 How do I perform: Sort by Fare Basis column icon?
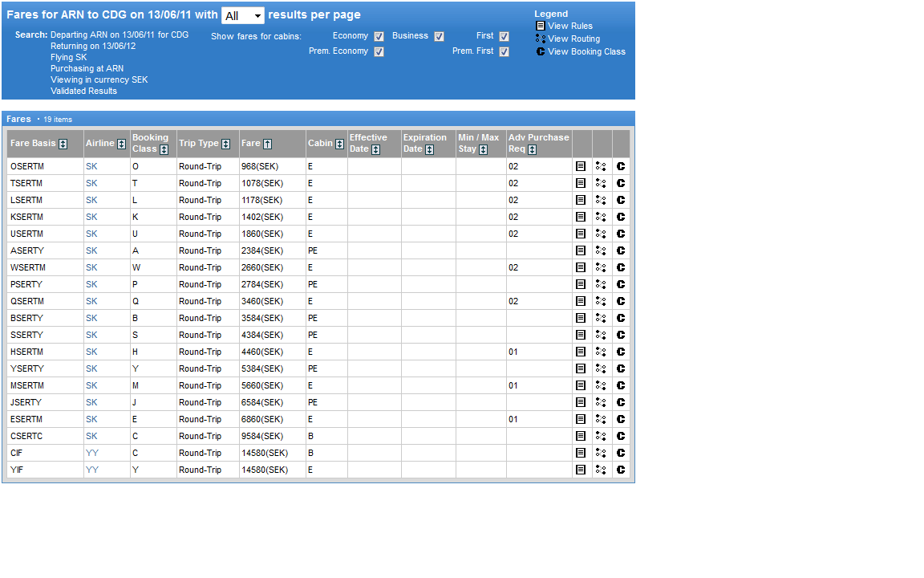click(63, 144)
